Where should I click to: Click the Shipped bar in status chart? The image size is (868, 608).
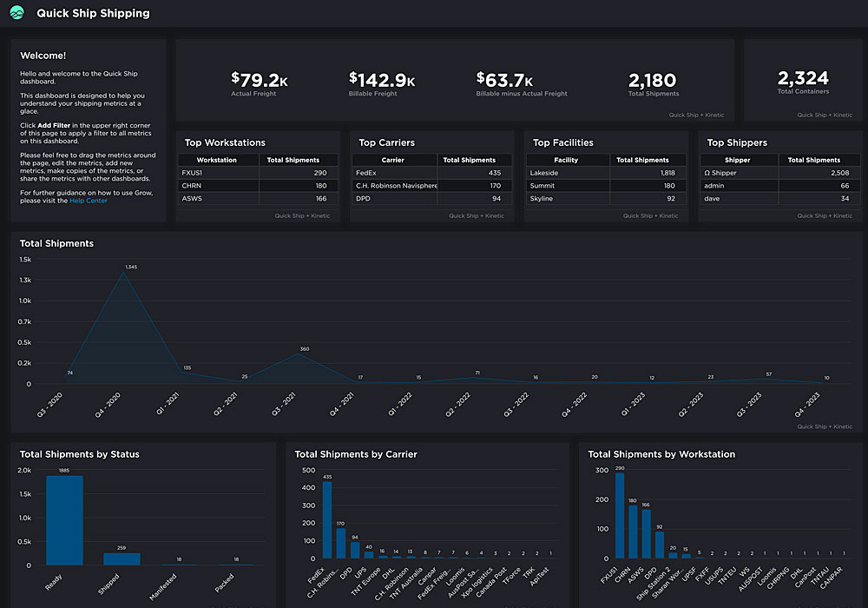(122, 558)
